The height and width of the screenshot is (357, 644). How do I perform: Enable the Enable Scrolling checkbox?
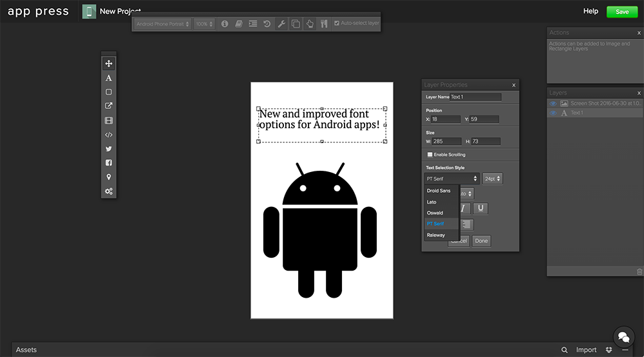point(430,155)
